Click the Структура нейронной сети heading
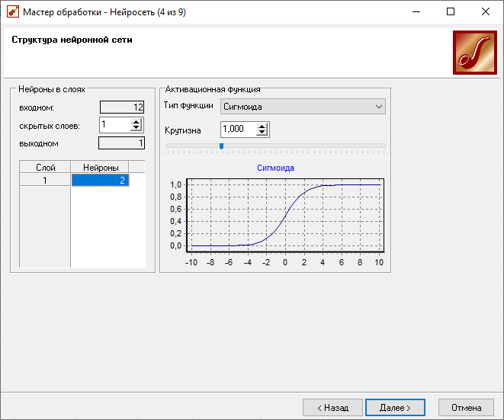504x420 pixels. tap(72, 40)
